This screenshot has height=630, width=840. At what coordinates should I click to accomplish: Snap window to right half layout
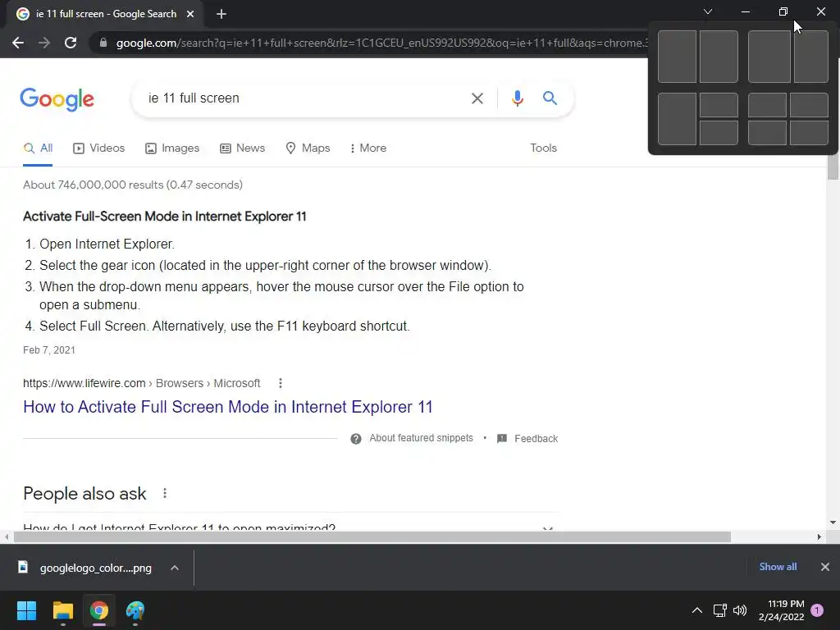coord(719,57)
